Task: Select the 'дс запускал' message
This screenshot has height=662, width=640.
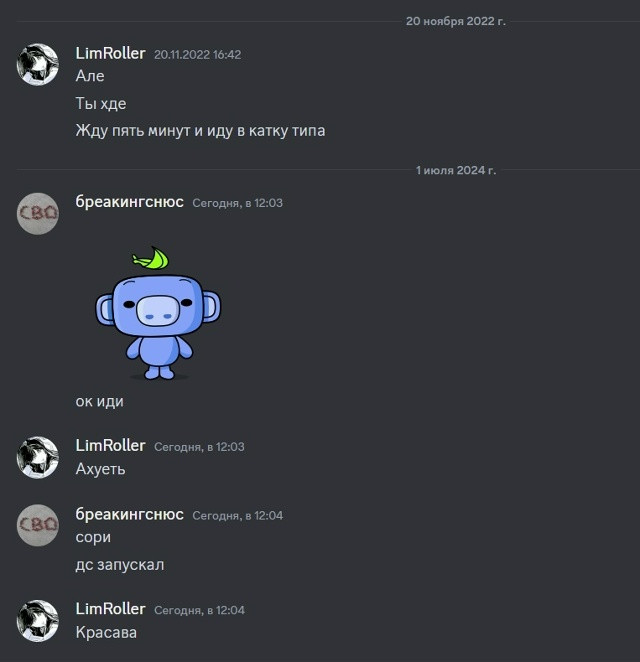Action: [x=120, y=565]
